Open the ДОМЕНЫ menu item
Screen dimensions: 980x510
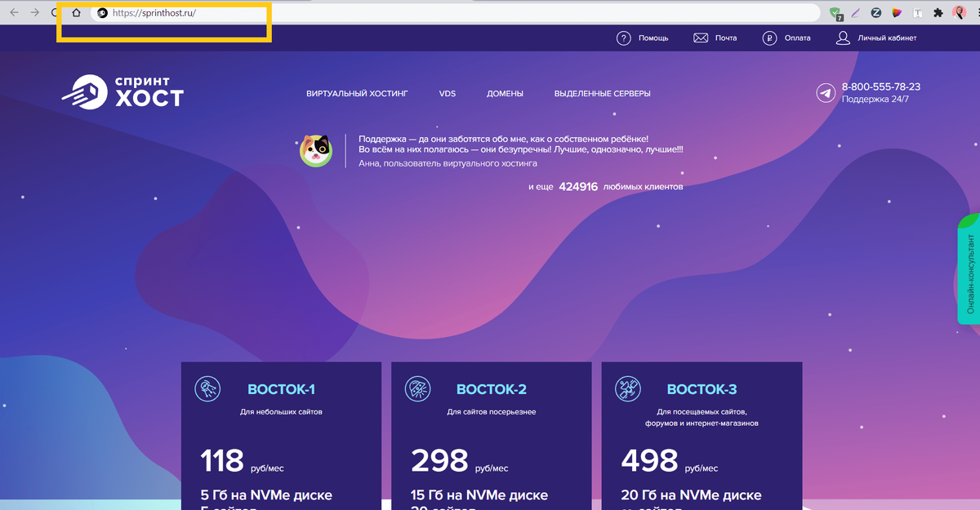click(505, 94)
